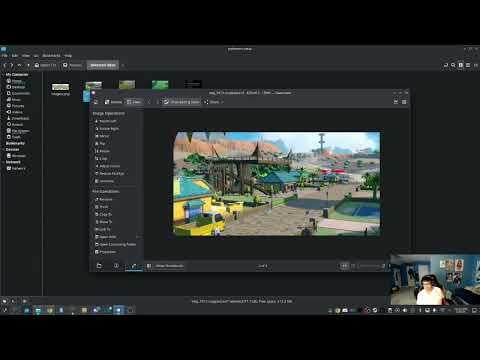The width and height of the screenshot is (480, 360).
Task: Select Open With under File Operations
Action: tap(106, 237)
